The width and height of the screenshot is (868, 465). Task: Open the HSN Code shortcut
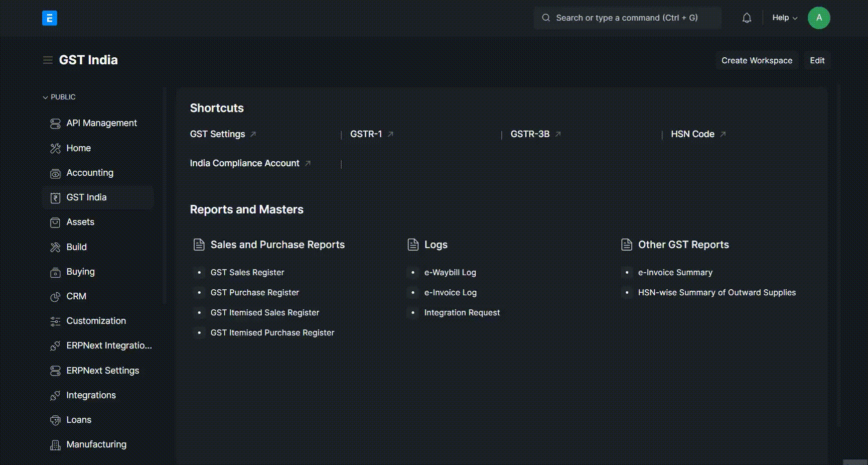692,134
